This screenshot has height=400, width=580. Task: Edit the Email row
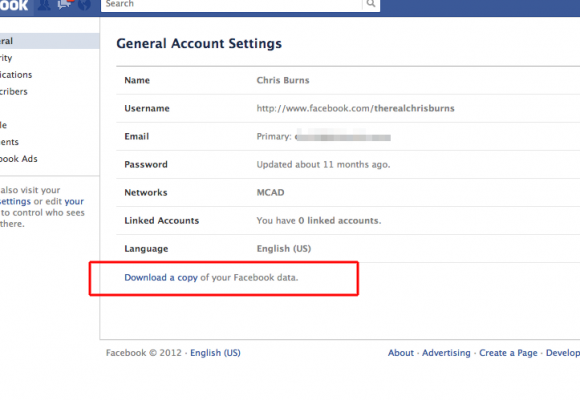[x=348, y=137]
